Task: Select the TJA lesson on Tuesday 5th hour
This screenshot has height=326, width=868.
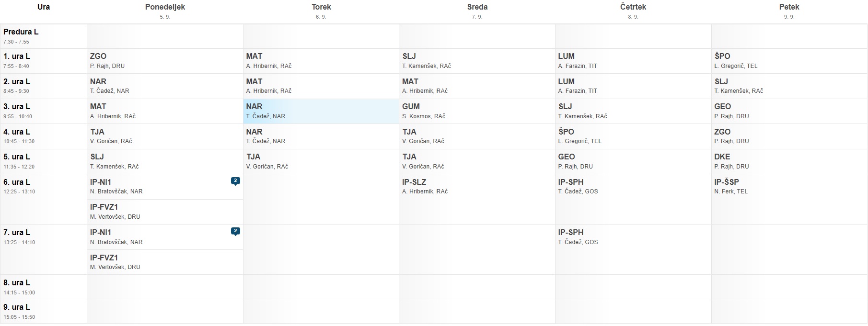Action: pyautogui.click(x=321, y=161)
